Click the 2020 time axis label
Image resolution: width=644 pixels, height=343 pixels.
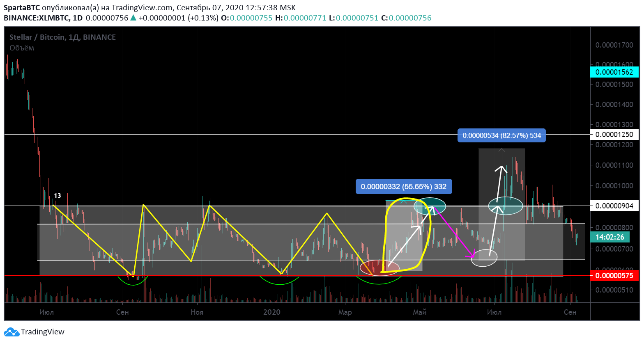point(272,312)
